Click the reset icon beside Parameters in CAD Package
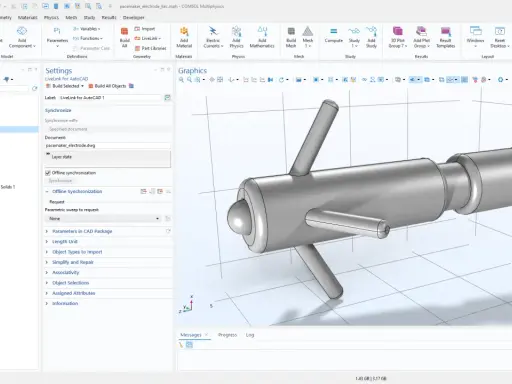 168,231
